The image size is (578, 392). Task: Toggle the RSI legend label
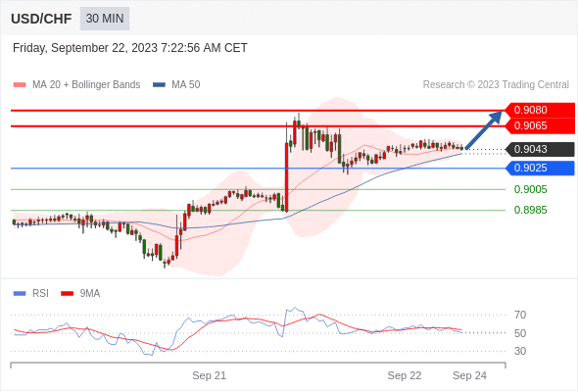(x=40, y=294)
